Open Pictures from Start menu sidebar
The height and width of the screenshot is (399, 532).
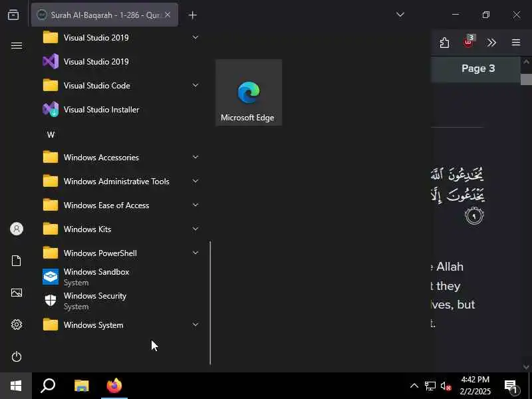(x=16, y=293)
